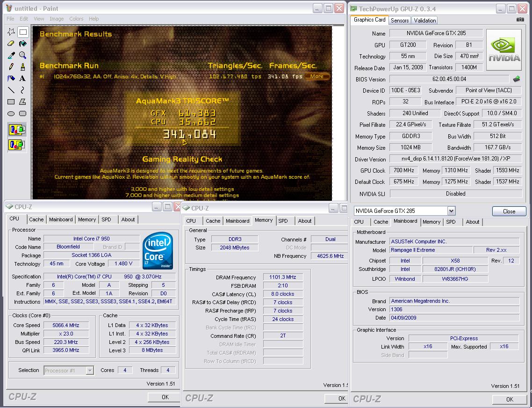Image resolution: width=532 pixels, height=408 pixels.
Task: Click the Core Voltage '1.480 V' value
Action: pyautogui.click(x=123, y=263)
